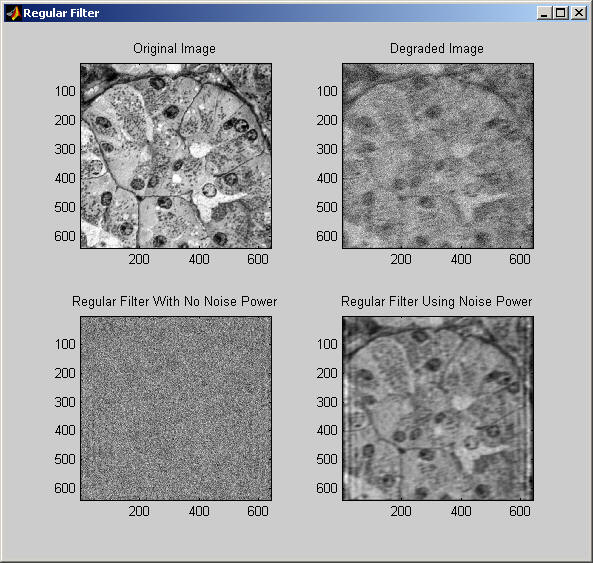
Task: Maximize the Regular Filter window
Action: [x=560, y=13]
